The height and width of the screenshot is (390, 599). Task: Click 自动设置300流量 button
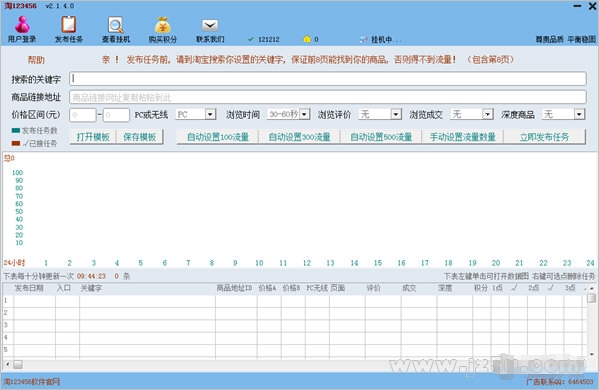(x=300, y=137)
